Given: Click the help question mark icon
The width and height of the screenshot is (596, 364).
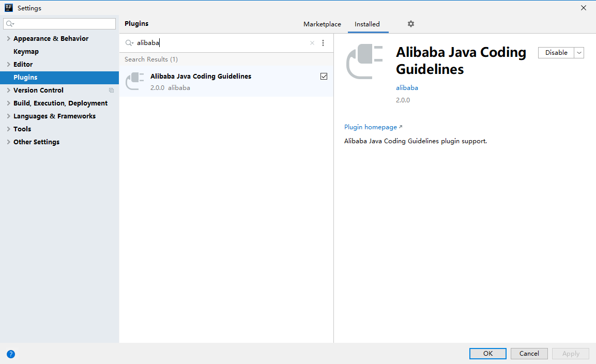Looking at the screenshot, I should tap(11, 354).
